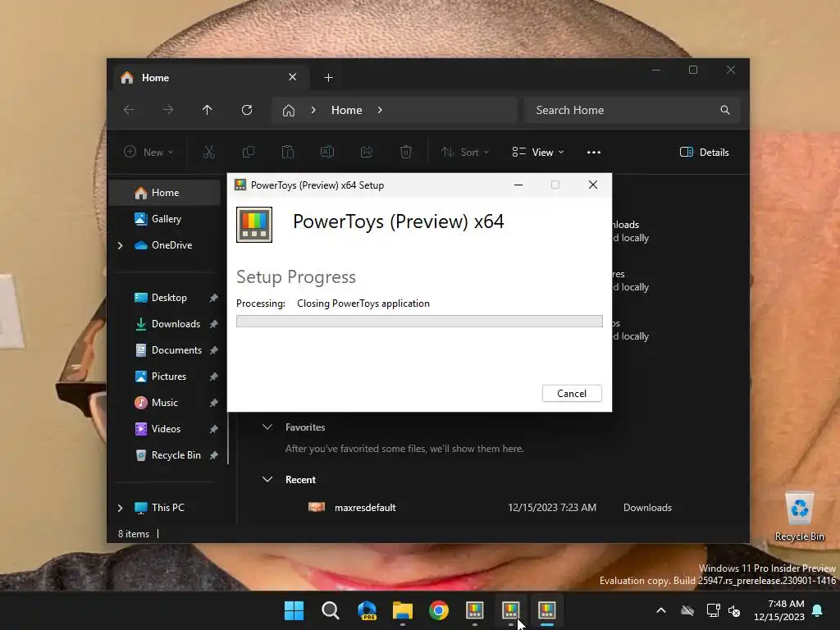This screenshot has width=840, height=630.
Task: Click the search magnifier in Explorer
Action: [725, 110]
